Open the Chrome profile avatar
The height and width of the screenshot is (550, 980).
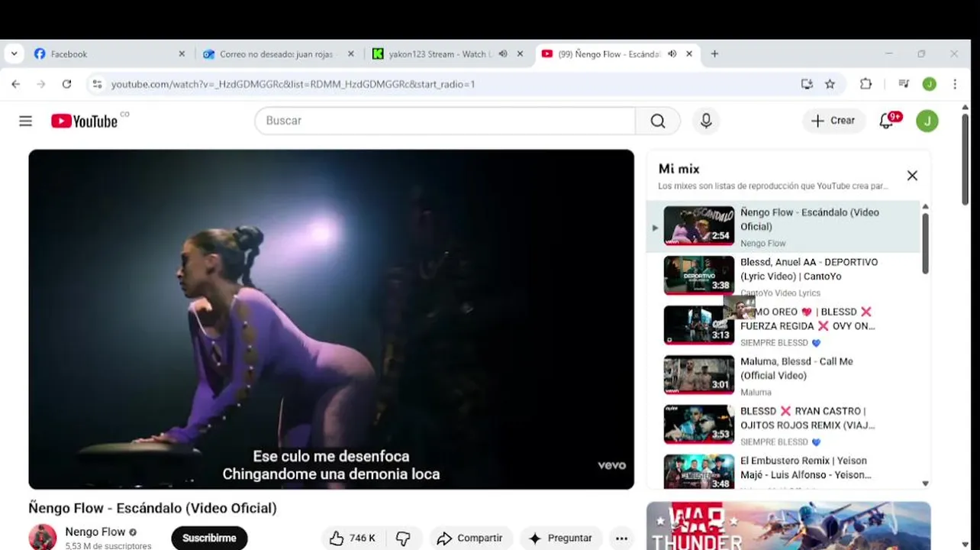929,84
